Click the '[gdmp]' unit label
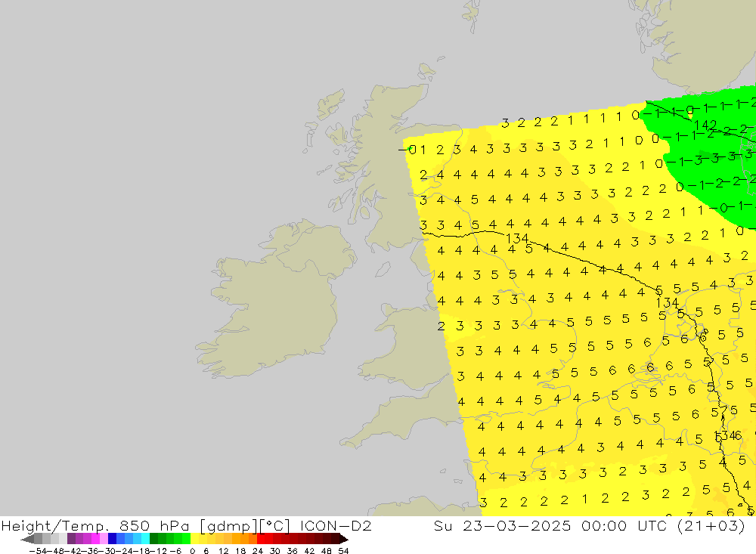The height and width of the screenshot is (554, 756). [x=229, y=526]
